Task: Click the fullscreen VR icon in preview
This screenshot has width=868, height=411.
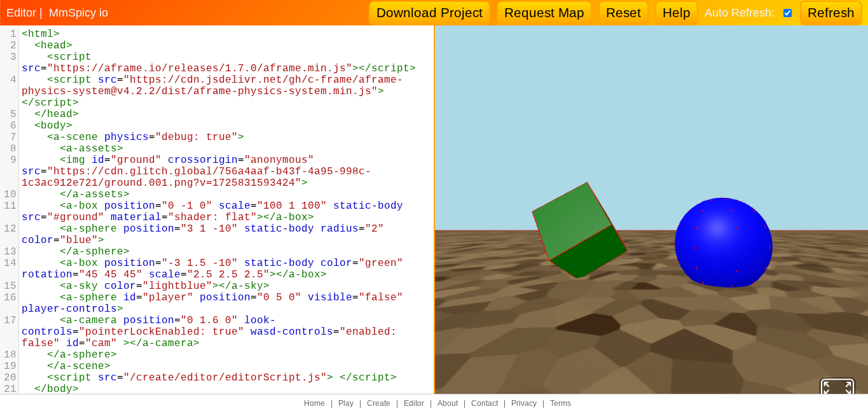Action: coord(837,386)
